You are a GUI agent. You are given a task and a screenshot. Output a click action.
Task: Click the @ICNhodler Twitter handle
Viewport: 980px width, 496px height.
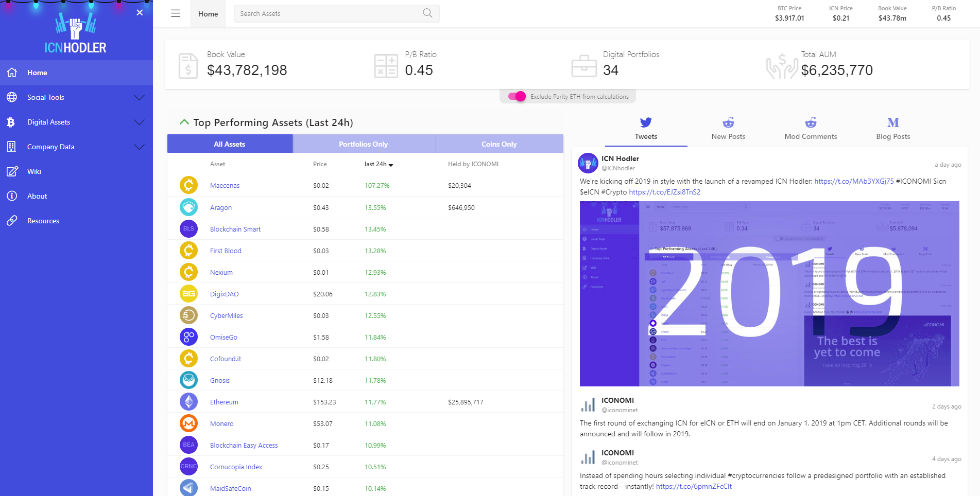coord(618,168)
